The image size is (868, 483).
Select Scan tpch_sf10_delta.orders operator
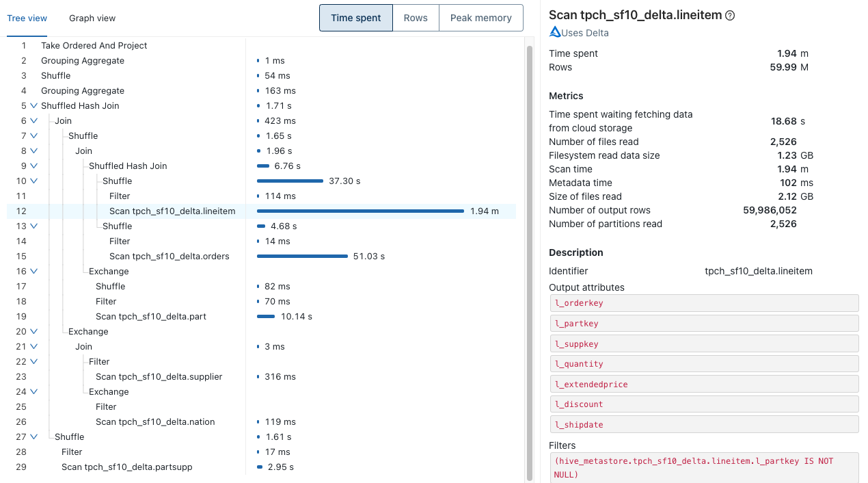coord(169,257)
